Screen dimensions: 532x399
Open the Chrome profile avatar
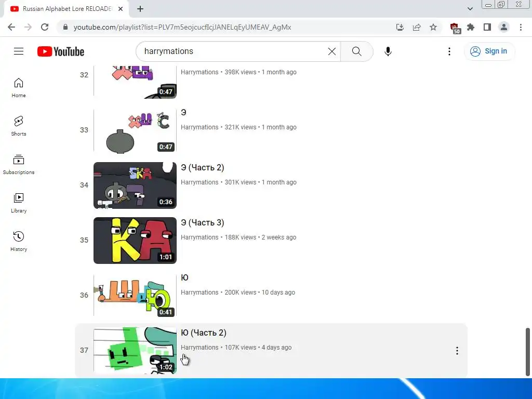(504, 27)
